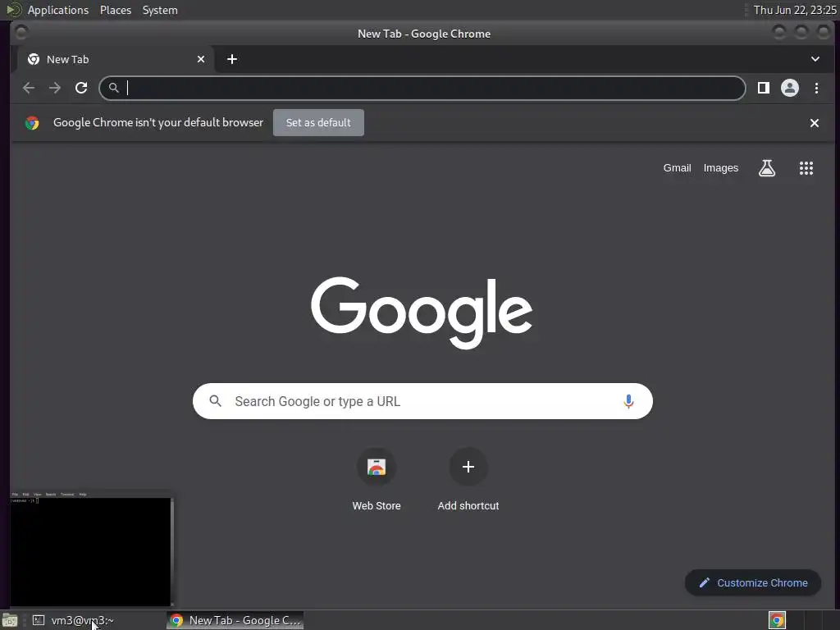Open Google apps grid
The image size is (840, 630).
pos(806,168)
